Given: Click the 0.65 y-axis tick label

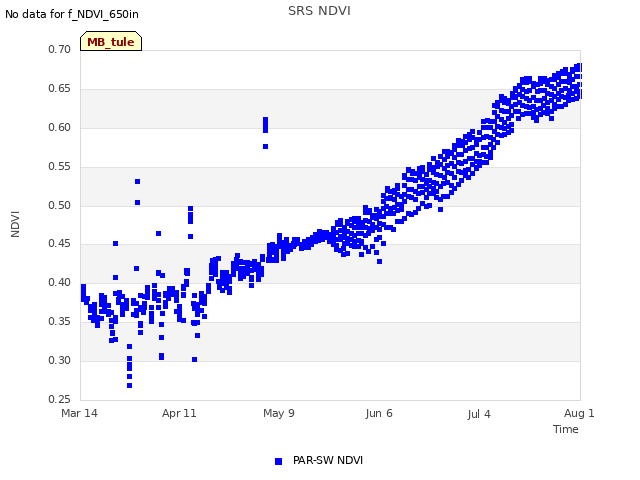Looking at the screenshot, I should (60, 89).
